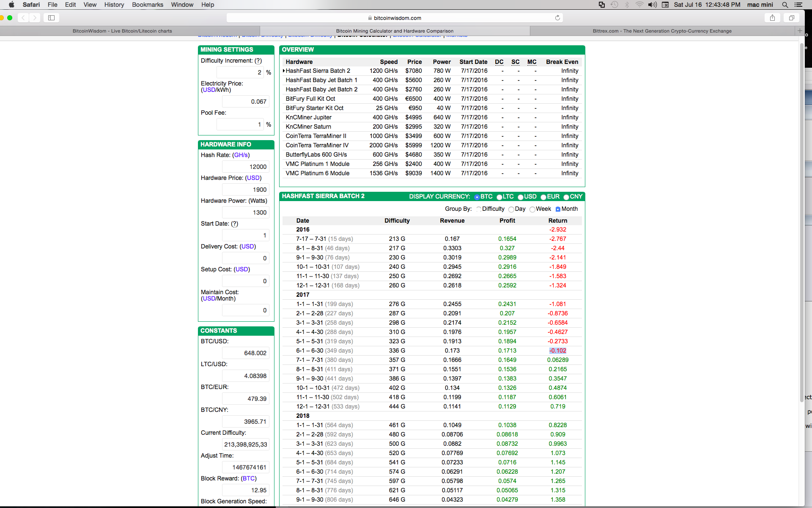Select the VMC Platinum 6 Module row
The height and width of the screenshot is (508, 812).
pos(431,173)
